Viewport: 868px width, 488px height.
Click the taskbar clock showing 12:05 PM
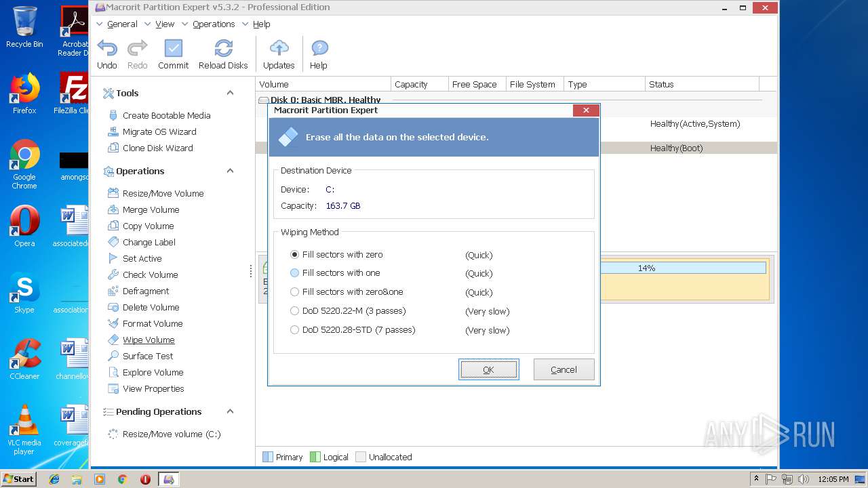coord(833,479)
